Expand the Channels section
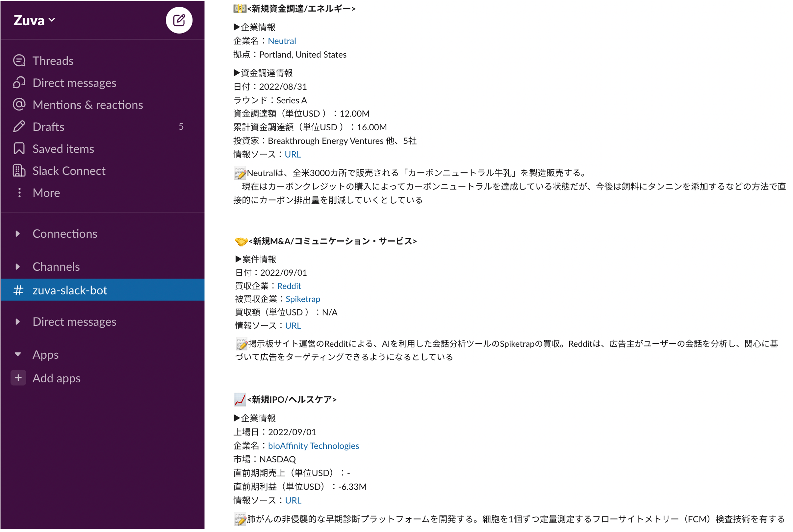This screenshot has height=532, width=793. [18, 267]
